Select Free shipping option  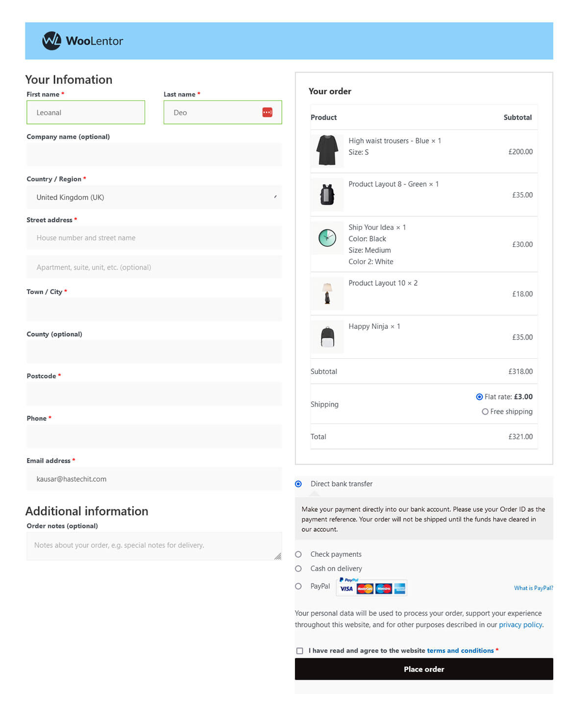[x=485, y=412]
